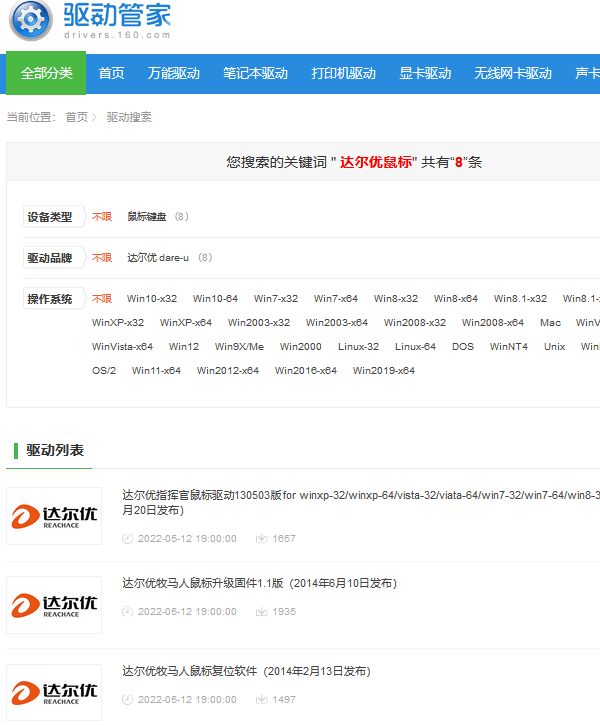Filter by Win10-64 system

point(215,299)
